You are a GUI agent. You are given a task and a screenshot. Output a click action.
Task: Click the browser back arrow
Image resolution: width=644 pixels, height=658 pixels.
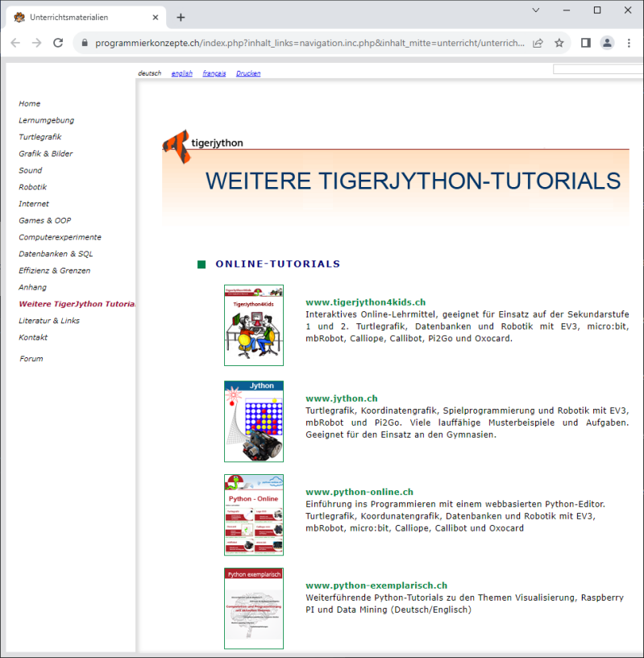tap(15, 43)
